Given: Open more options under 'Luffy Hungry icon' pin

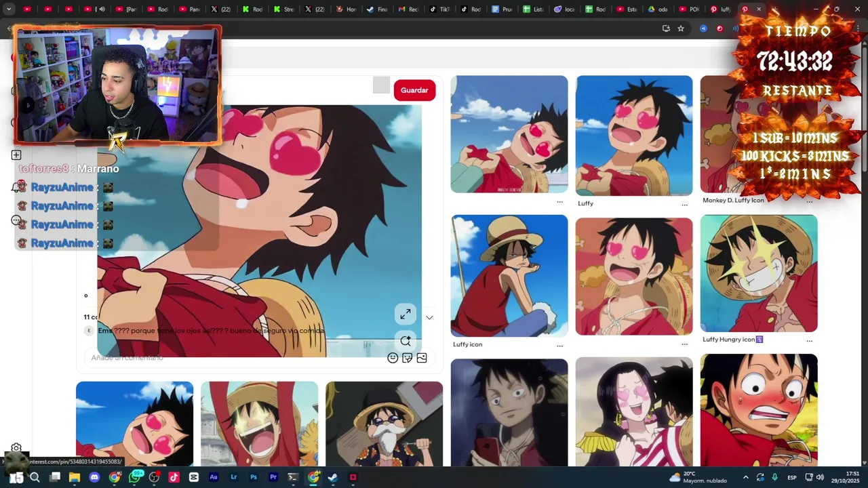Looking at the screenshot, I should point(809,340).
